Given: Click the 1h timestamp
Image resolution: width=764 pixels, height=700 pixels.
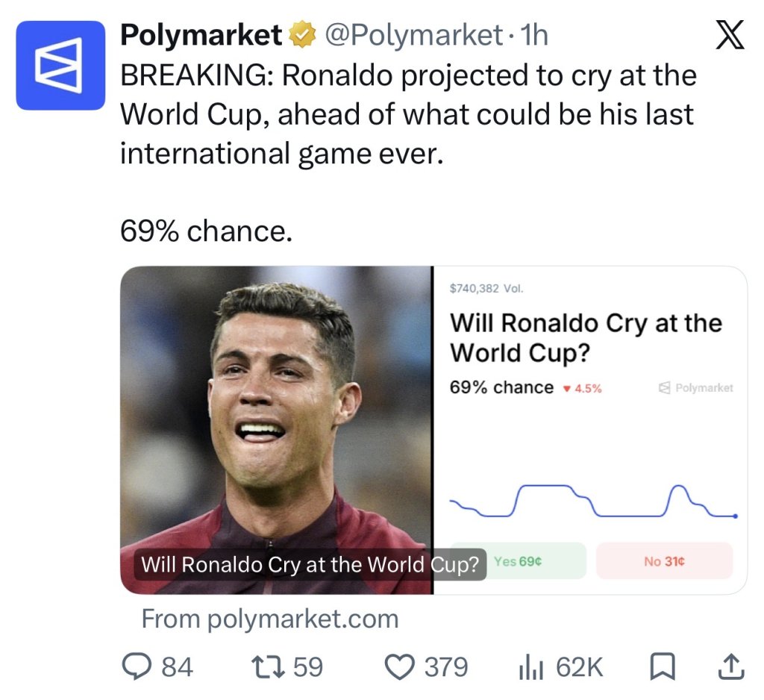Looking at the screenshot, I should coord(534,35).
